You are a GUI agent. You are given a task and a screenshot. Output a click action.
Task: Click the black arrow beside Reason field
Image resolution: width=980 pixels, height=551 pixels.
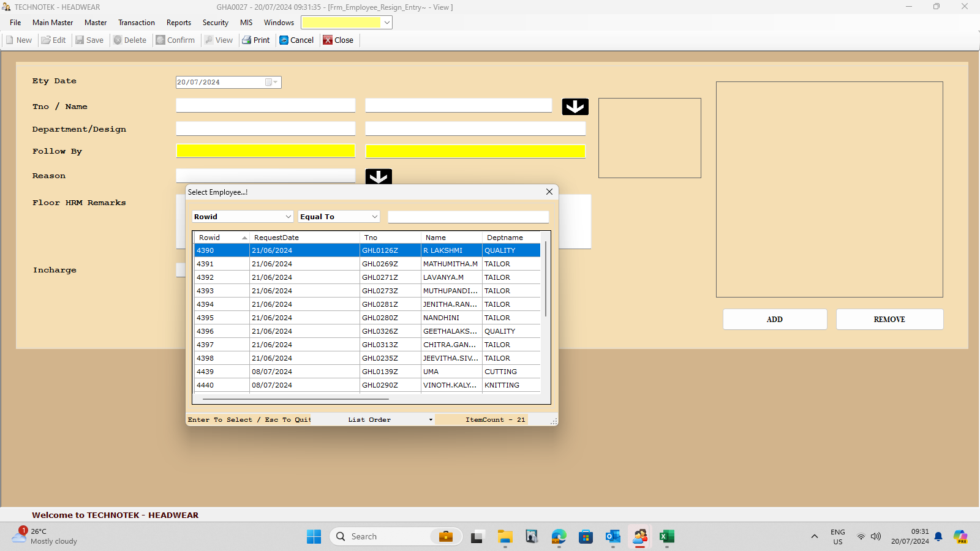click(x=379, y=177)
